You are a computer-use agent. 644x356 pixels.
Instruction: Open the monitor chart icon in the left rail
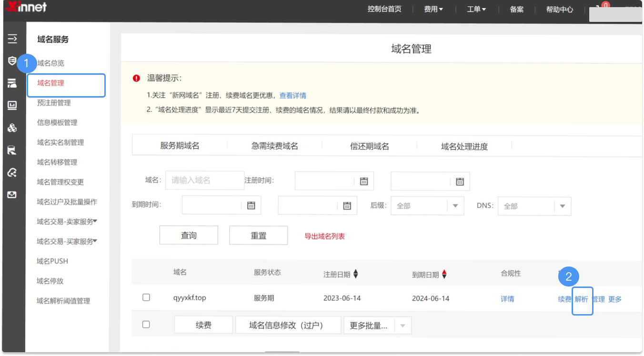pos(12,106)
